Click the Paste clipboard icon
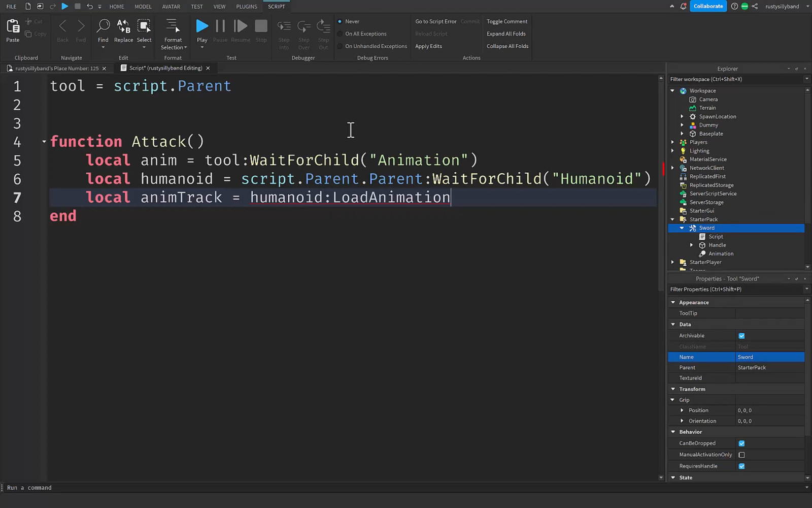Screen dimensions: 812x508 click(13, 26)
